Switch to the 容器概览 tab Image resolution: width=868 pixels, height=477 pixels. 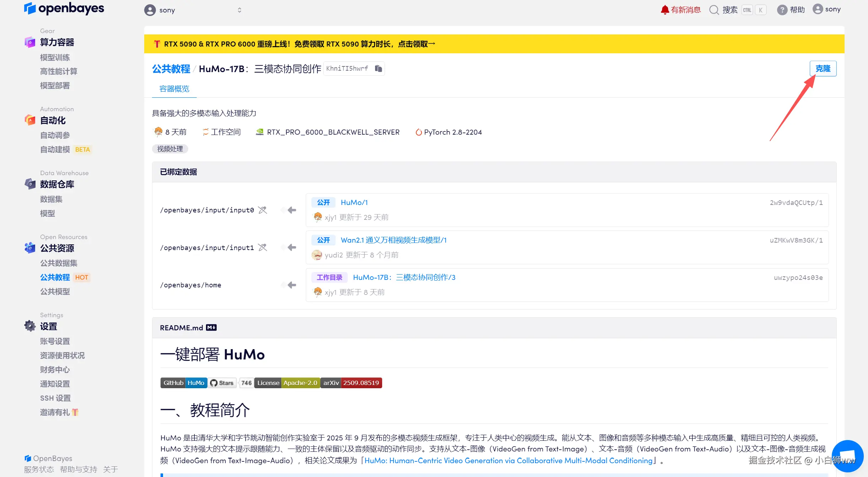[x=174, y=89]
